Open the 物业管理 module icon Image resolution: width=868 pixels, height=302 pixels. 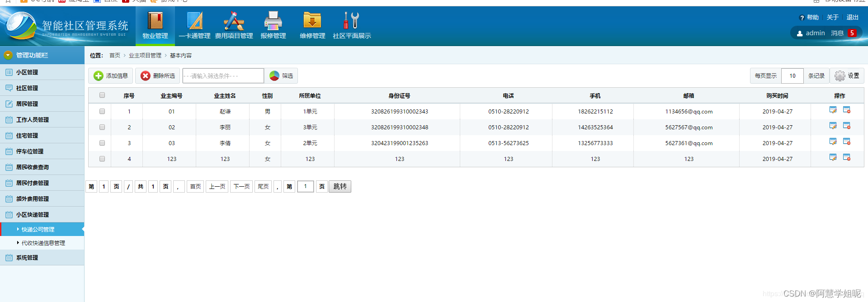coord(155,21)
